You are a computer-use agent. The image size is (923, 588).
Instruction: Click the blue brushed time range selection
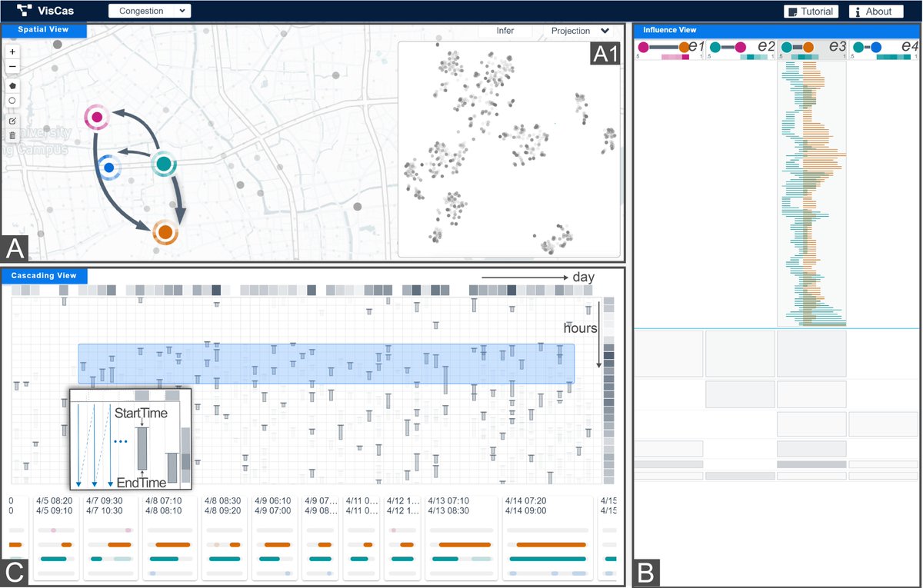tap(326, 363)
